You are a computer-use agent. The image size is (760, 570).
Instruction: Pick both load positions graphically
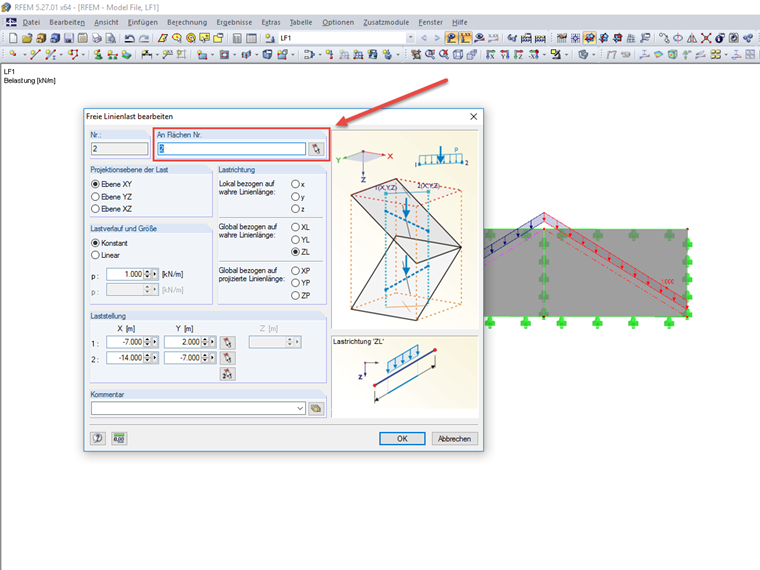pos(227,374)
